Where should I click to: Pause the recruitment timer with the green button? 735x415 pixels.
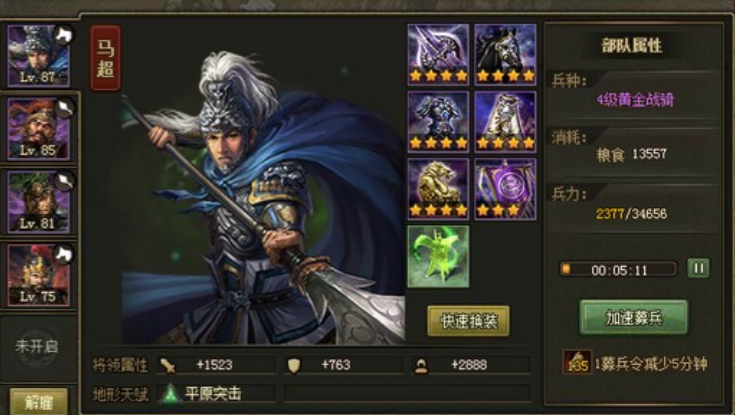698,268
